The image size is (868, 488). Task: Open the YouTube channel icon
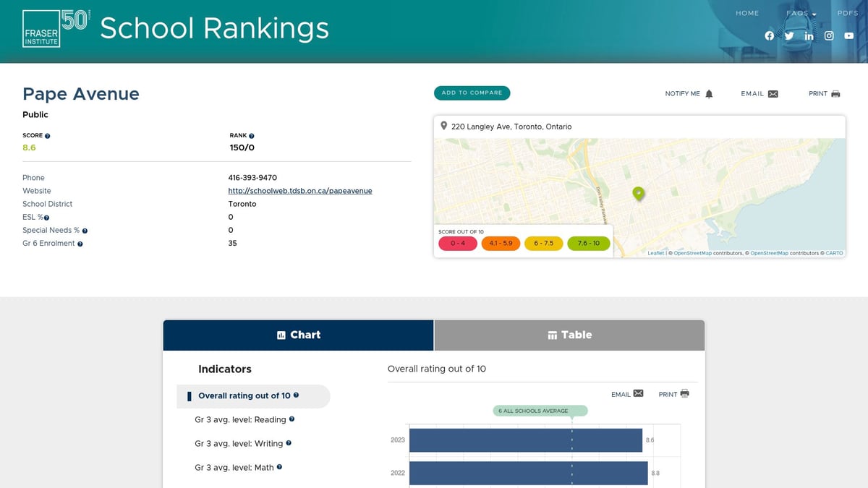click(848, 35)
